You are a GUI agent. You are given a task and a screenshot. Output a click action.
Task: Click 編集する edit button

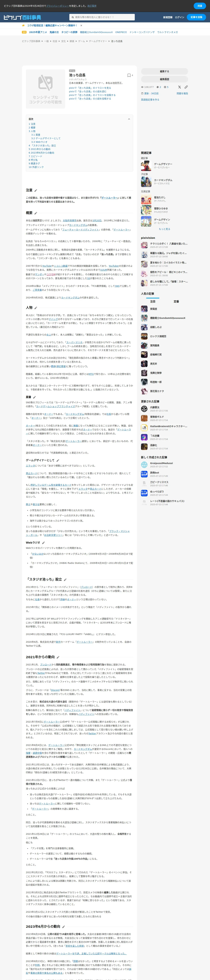coord(165,71)
